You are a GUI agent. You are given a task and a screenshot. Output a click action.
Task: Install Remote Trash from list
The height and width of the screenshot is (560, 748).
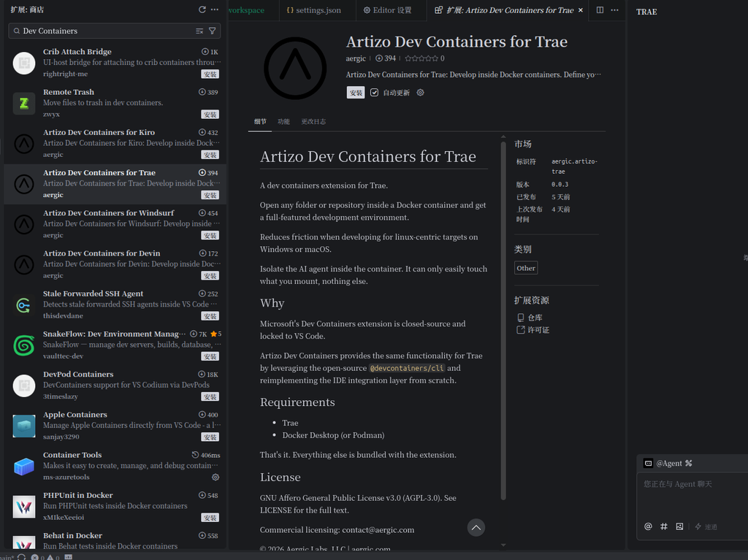(210, 115)
